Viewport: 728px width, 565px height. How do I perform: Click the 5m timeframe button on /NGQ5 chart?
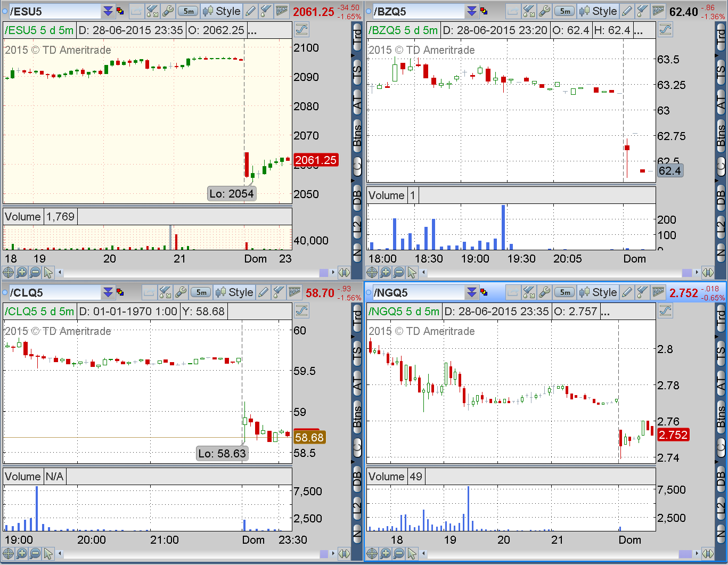[565, 292]
